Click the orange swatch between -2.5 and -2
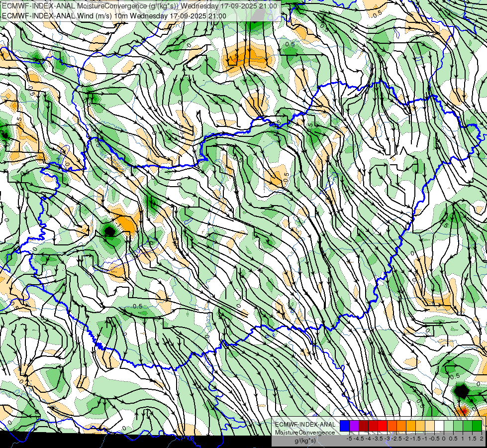 401,426
